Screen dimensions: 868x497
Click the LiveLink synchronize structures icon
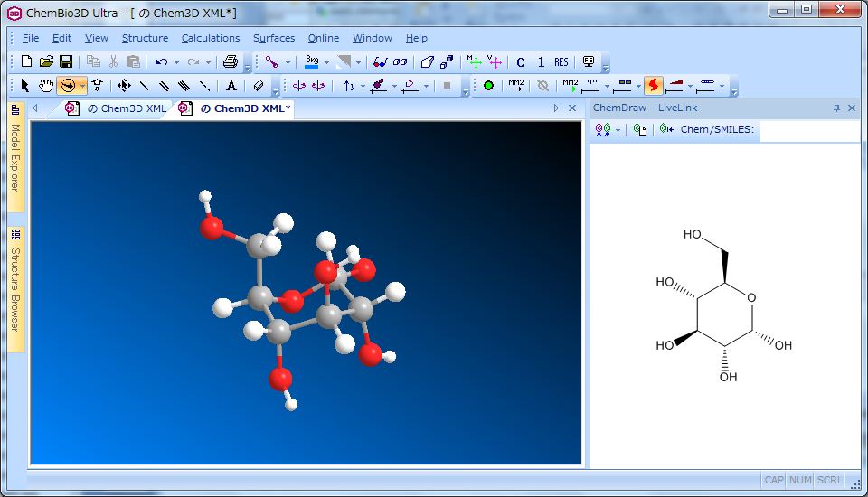pos(603,129)
